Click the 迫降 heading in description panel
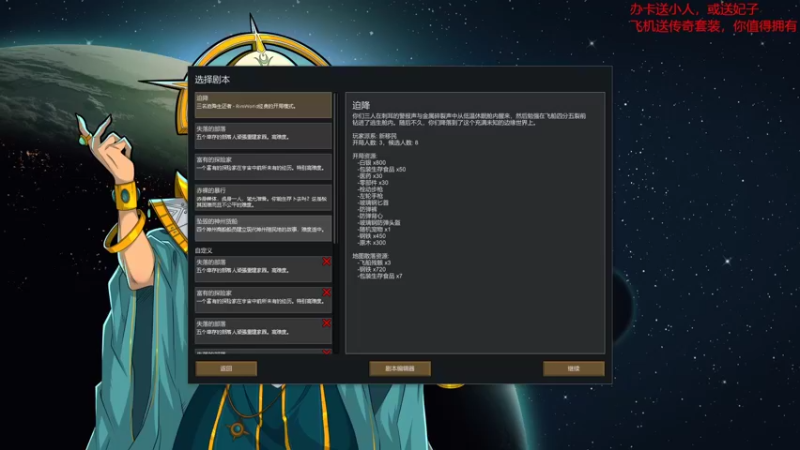The image size is (800, 450). tap(361, 106)
